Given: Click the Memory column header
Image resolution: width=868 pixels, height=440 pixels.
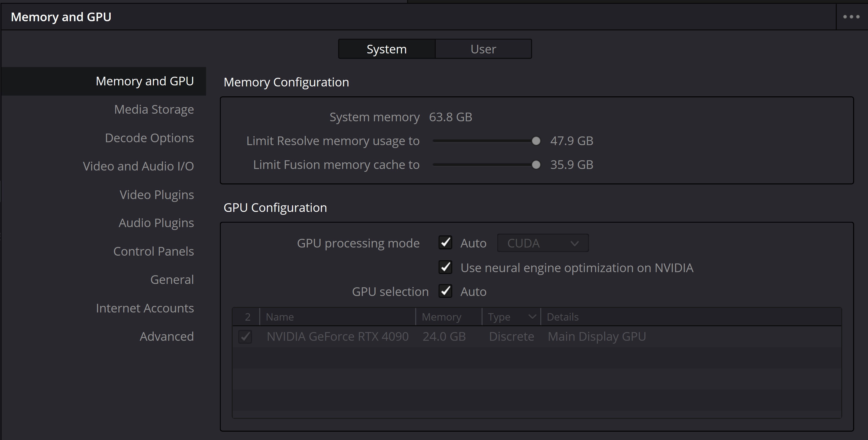Looking at the screenshot, I should 449,317.
